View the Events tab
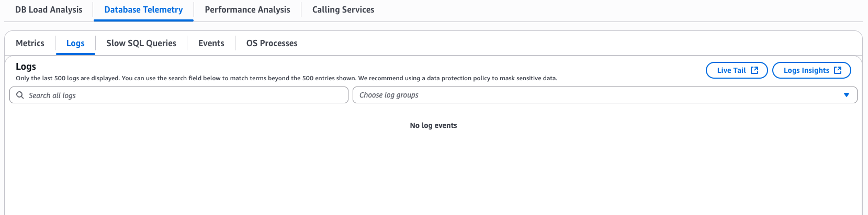 click(211, 44)
